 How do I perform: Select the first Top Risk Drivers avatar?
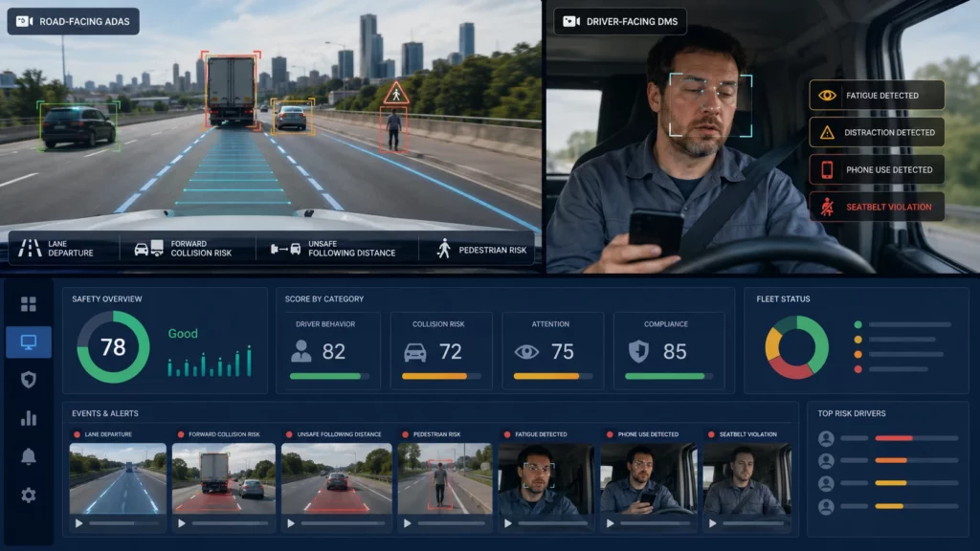tap(826, 438)
